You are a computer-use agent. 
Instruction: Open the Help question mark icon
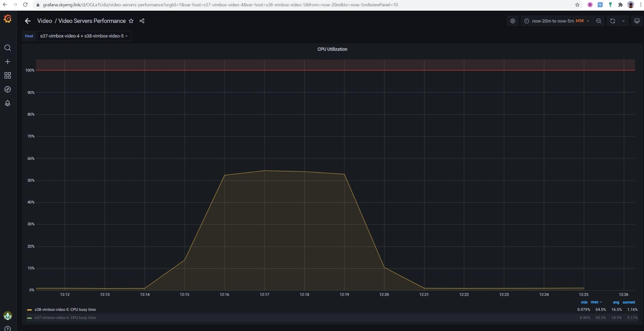click(8, 329)
